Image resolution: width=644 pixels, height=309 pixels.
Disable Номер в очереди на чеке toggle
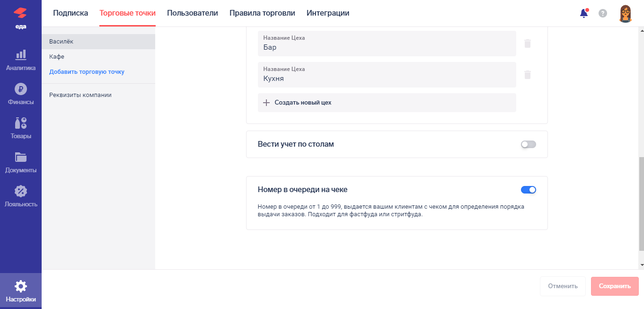coord(529,190)
